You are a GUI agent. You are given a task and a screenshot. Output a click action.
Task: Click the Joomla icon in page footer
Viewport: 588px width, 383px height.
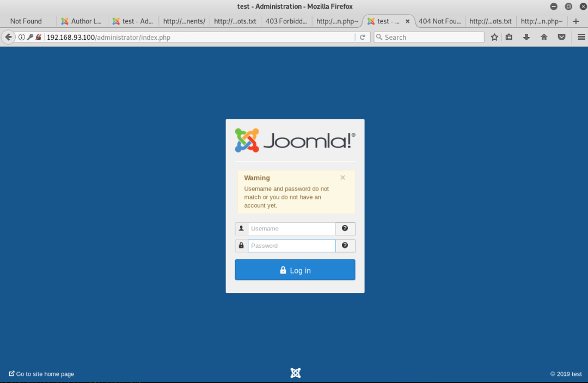(296, 373)
